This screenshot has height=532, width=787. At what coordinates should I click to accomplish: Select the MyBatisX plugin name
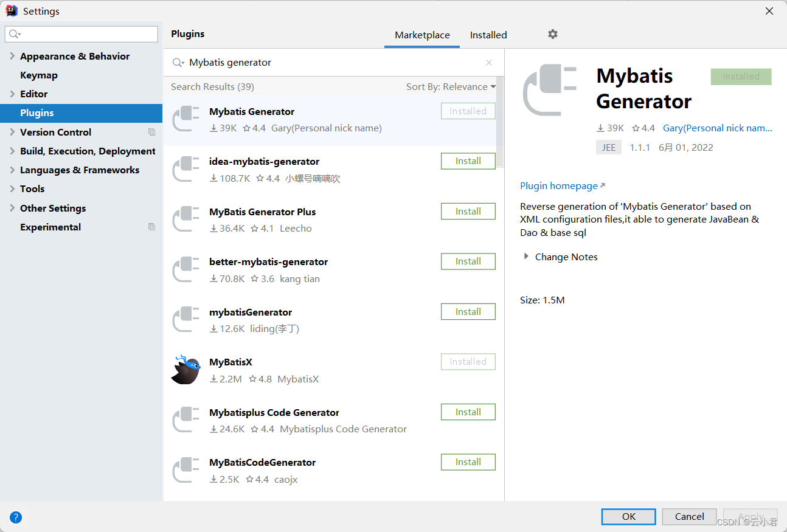pos(231,362)
